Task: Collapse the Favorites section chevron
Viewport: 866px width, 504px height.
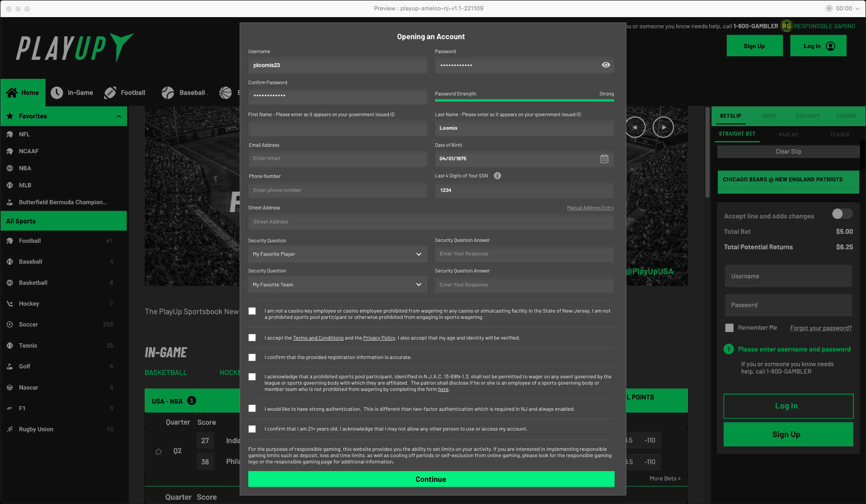Action: tap(119, 116)
